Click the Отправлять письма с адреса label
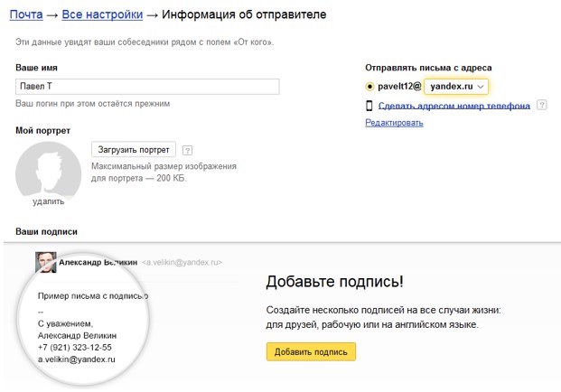561x392 pixels. click(x=428, y=68)
